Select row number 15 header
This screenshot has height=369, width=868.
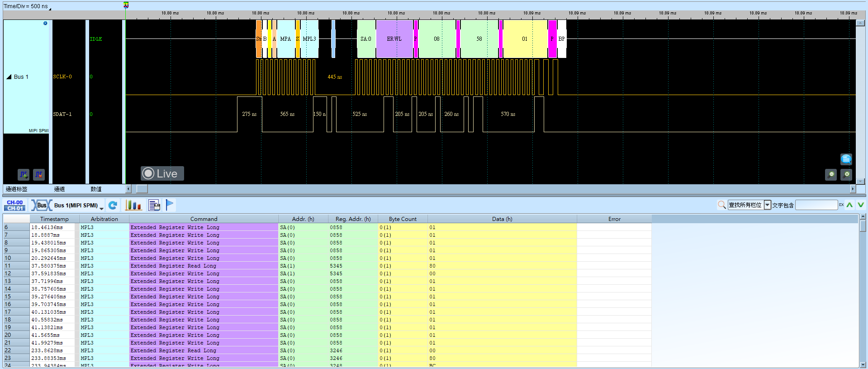click(x=16, y=297)
